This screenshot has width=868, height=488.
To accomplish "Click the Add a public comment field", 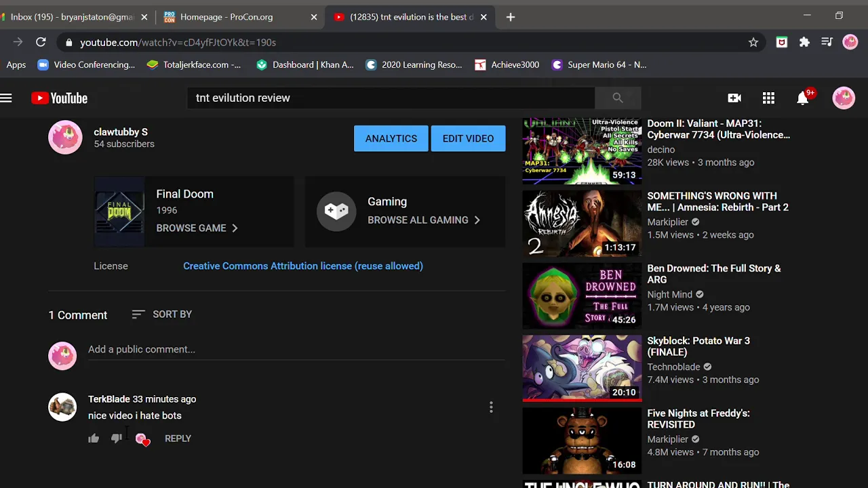I will point(296,350).
